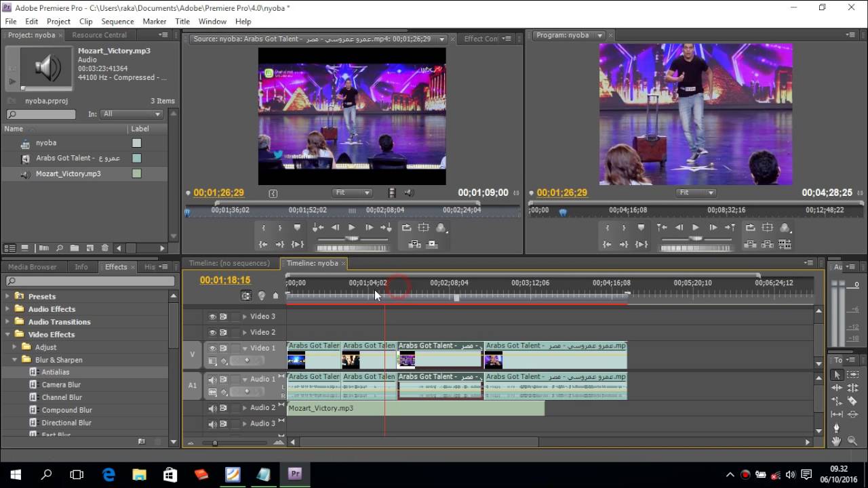Expand the Video 3 track
The image size is (868, 488).
pos(245,317)
